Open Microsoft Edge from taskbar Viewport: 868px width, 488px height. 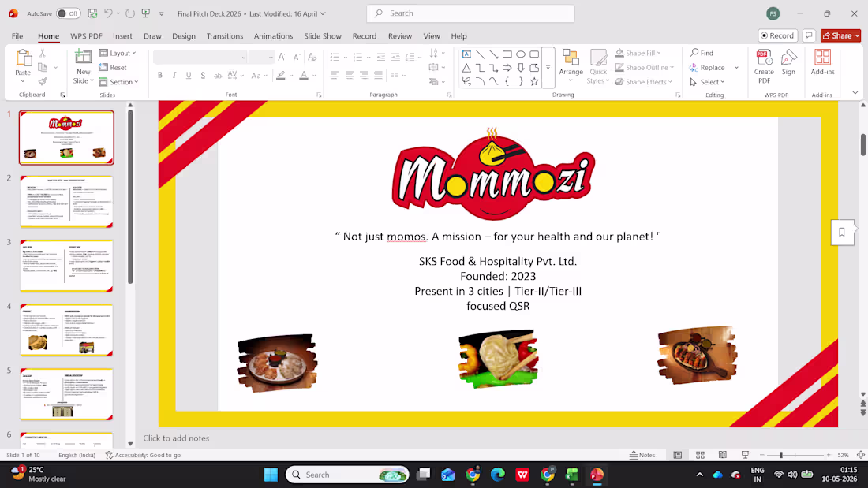[498, 475]
